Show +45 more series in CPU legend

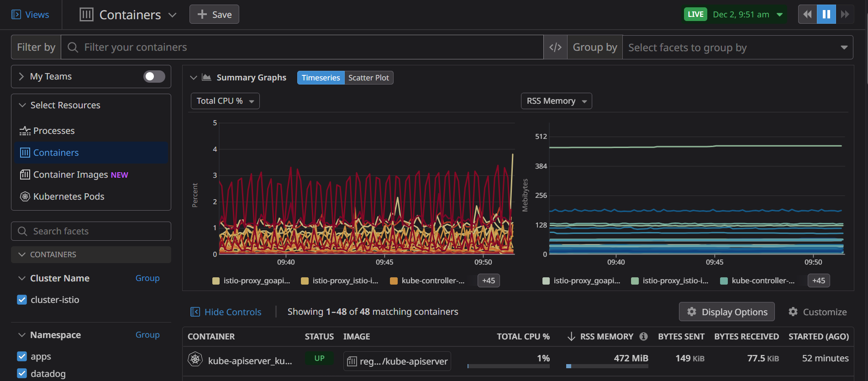click(489, 280)
